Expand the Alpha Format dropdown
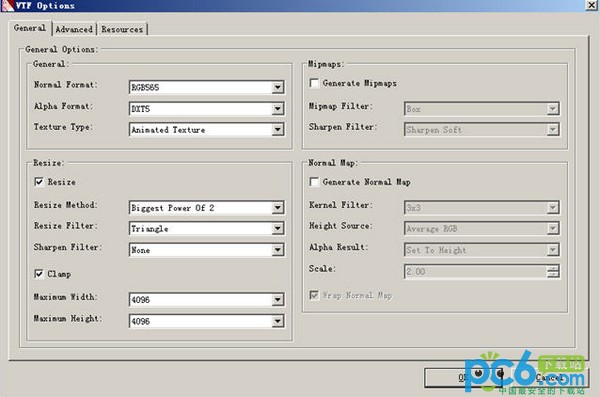 (207, 109)
